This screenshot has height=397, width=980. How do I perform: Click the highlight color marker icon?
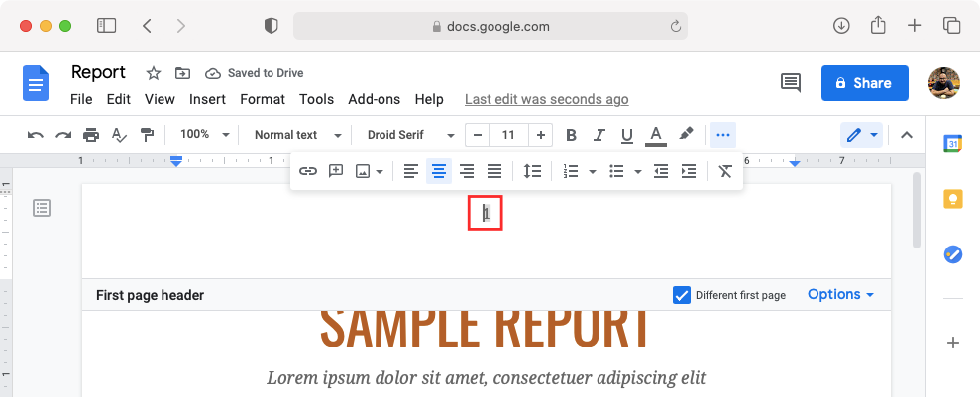[685, 135]
